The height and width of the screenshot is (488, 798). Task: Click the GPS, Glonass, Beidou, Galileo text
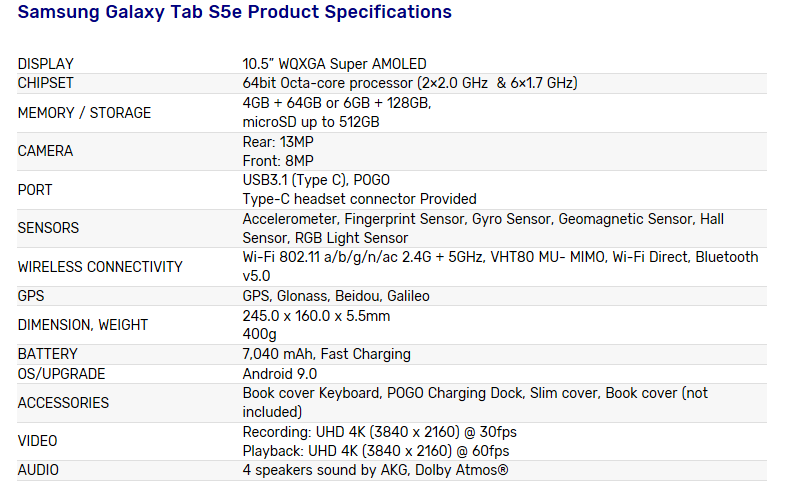[336, 296]
